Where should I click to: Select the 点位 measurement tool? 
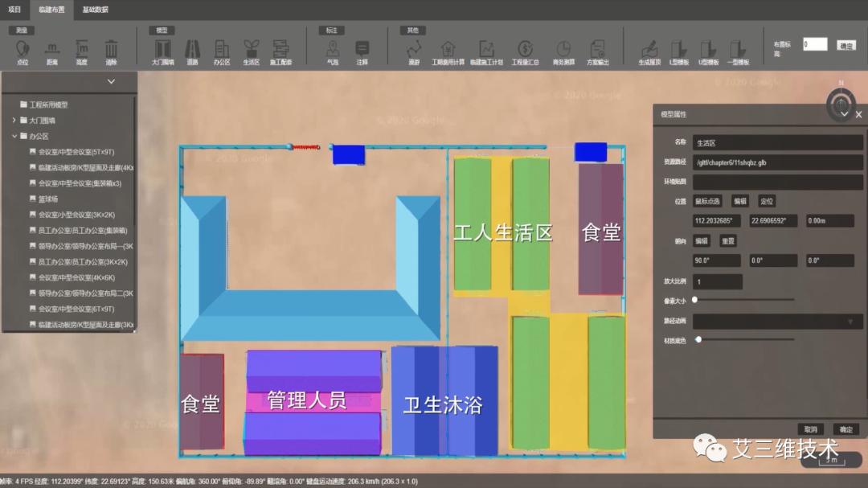(22, 48)
